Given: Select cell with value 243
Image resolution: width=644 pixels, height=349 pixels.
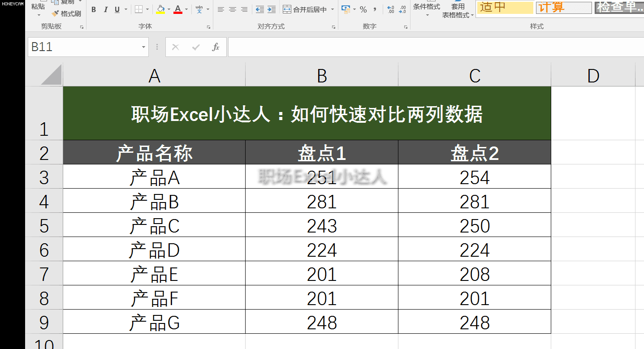Looking at the screenshot, I should pos(322,225).
